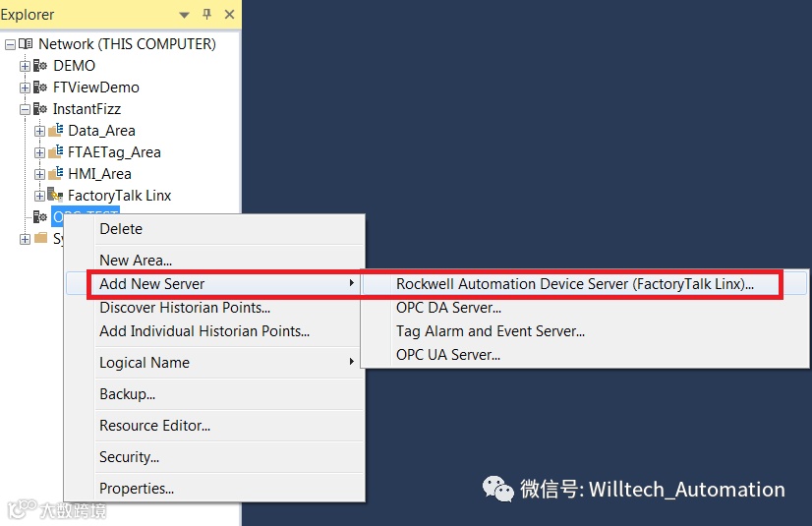
Task: Click the System folder icon in tree
Action: (x=41, y=238)
